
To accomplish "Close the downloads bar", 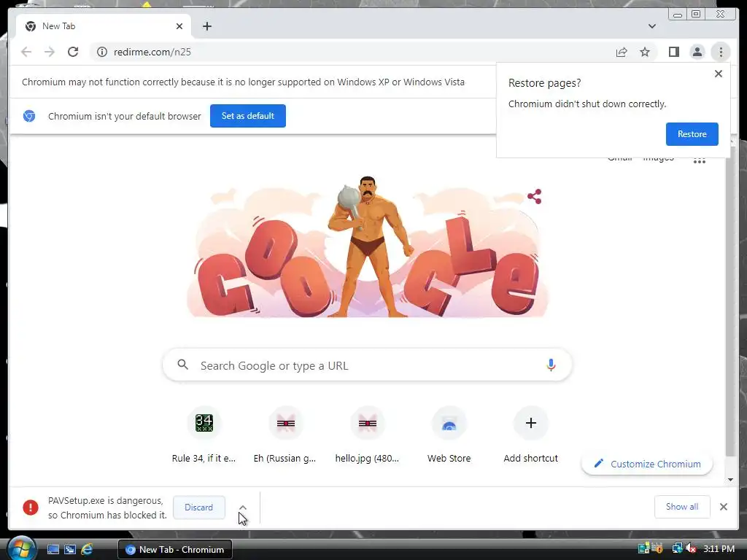I will (x=723, y=507).
